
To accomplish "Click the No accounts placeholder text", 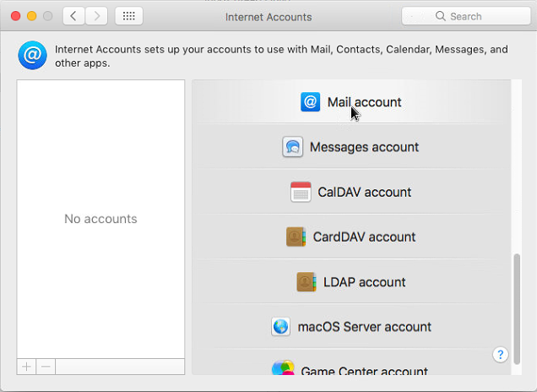I will pyautogui.click(x=100, y=219).
